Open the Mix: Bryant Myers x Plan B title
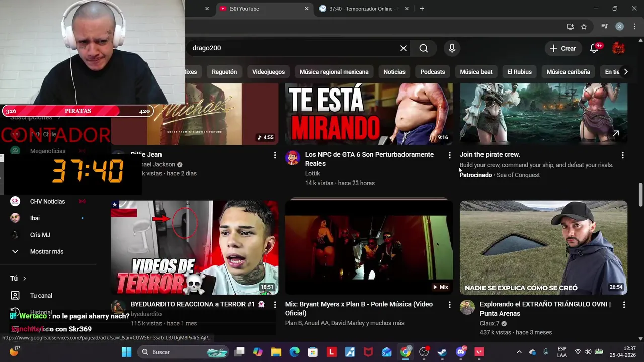 tap(359, 309)
